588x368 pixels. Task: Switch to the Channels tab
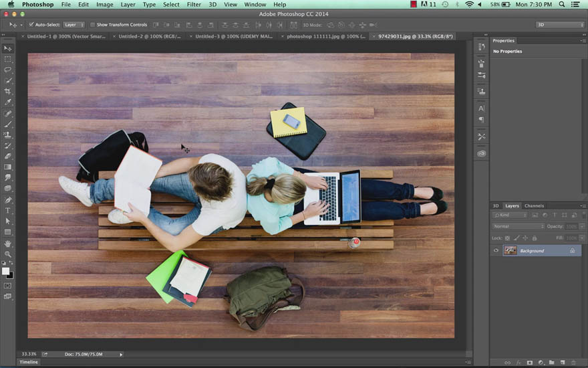[x=534, y=206]
